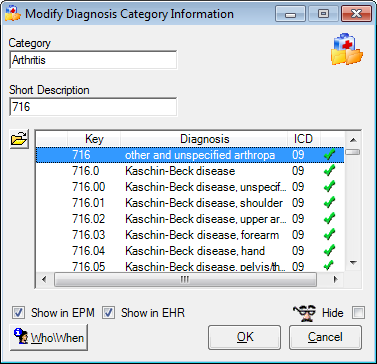Click the medical kit folders icon
Screen dimensions: 377x364
click(347, 49)
